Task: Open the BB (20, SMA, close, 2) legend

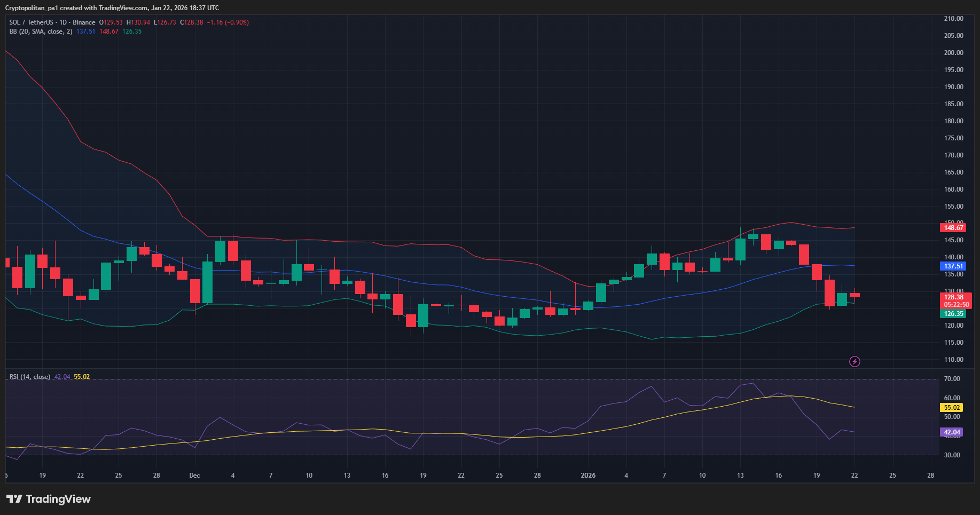Action: [41, 31]
